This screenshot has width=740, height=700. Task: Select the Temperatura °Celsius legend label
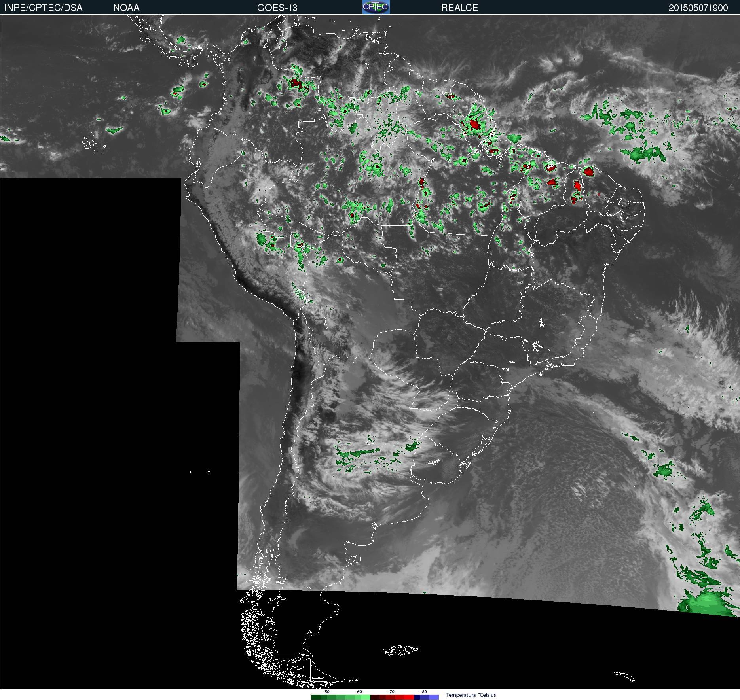[x=471, y=695]
